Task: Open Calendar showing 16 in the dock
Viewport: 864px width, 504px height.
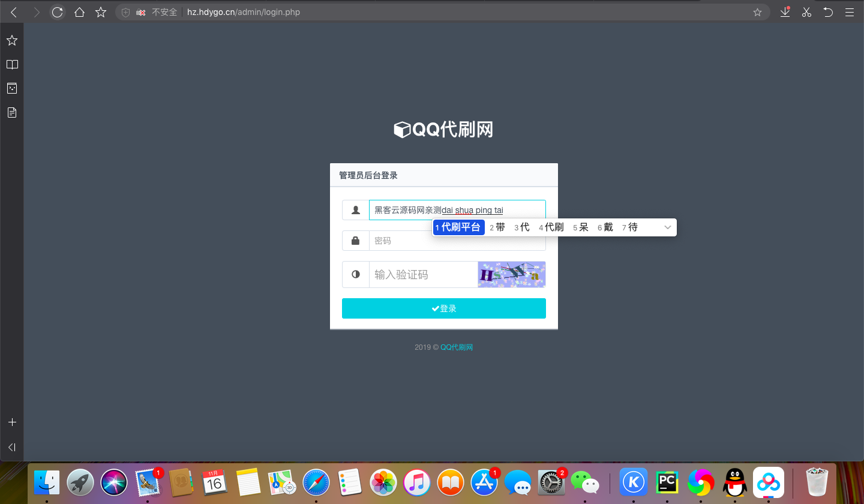Action: point(214,482)
